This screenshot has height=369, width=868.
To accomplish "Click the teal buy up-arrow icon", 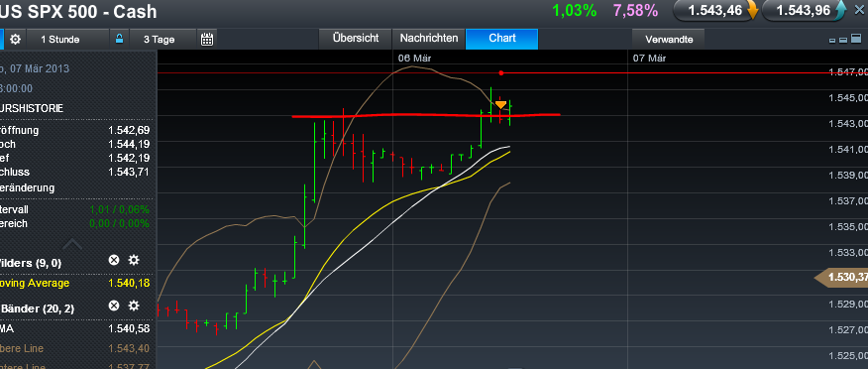I will click(841, 11).
